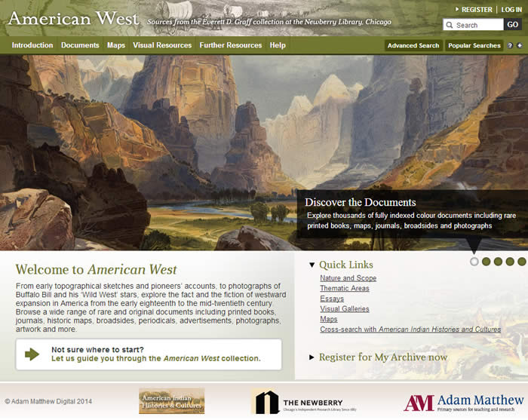Expand Register for My Archive now
The height and width of the screenshot is (420, 528).
tap(312, 357)
